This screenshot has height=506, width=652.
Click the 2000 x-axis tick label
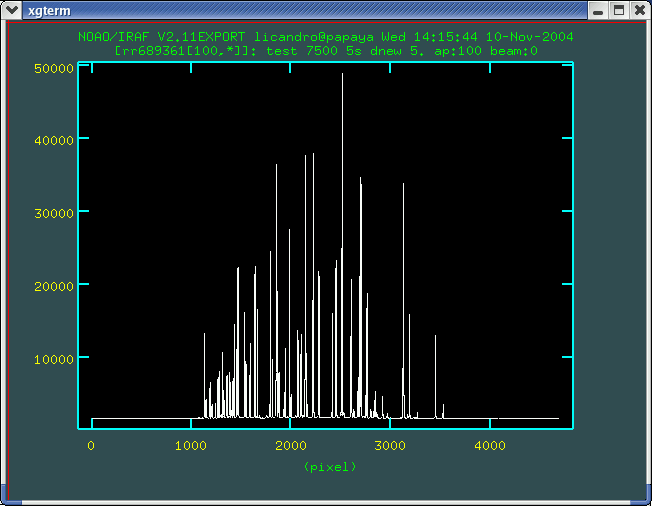click(x=290, y=445)
